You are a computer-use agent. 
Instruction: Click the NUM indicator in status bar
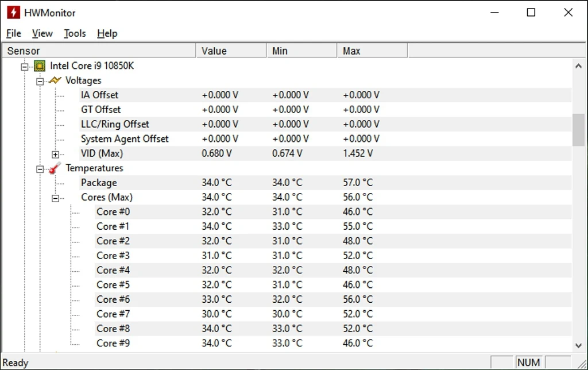click(x=529, y=363)
